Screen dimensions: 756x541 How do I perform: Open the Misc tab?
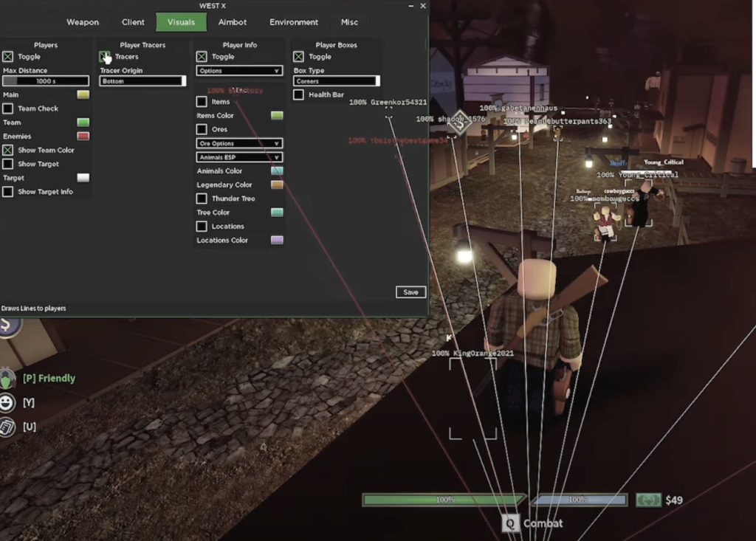[349, 22]
